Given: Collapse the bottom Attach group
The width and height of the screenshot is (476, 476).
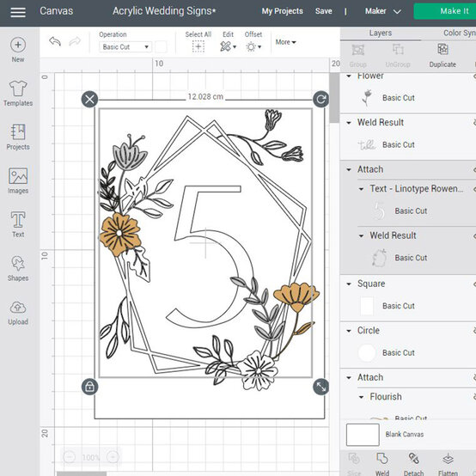Looking at the screenshot, I should pyautogui.click(x=349, y=378).
